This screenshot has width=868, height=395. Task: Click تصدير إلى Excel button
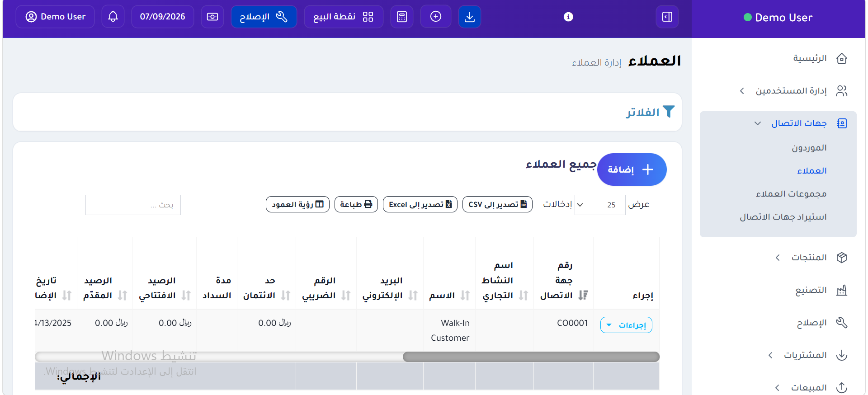(420, 204)
